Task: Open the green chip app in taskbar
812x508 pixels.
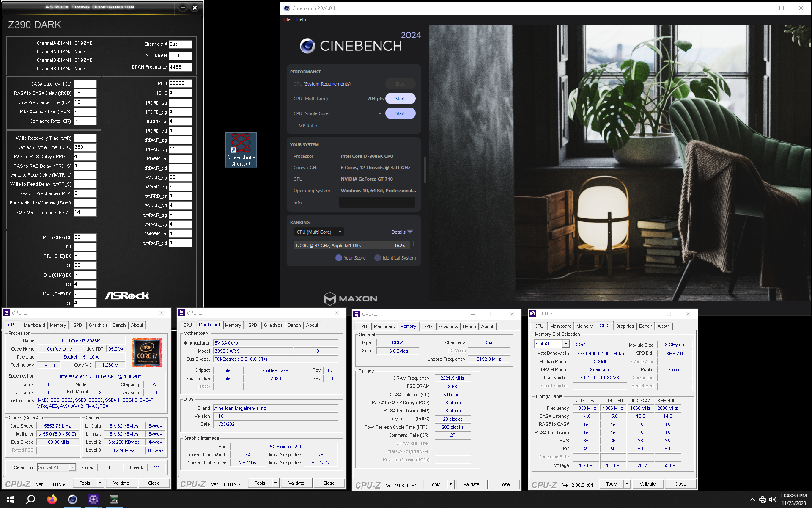Action: point(114,500)
